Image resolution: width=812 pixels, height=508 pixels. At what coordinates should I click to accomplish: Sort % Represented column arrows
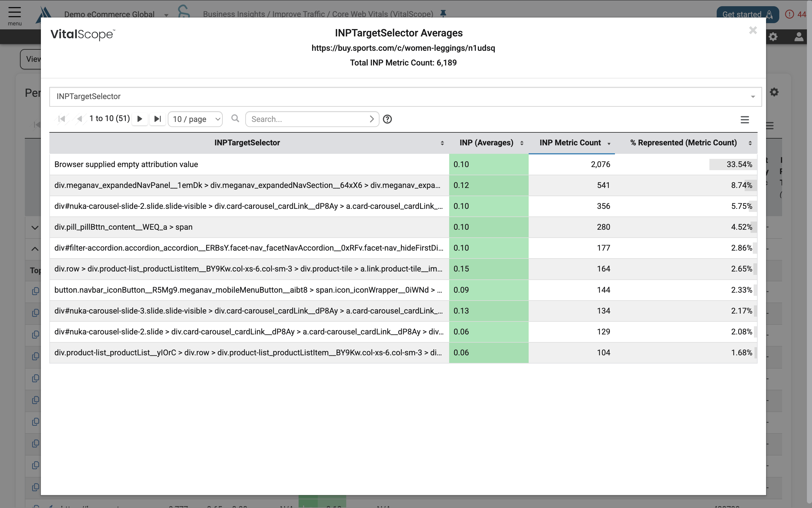coord(750,143)
